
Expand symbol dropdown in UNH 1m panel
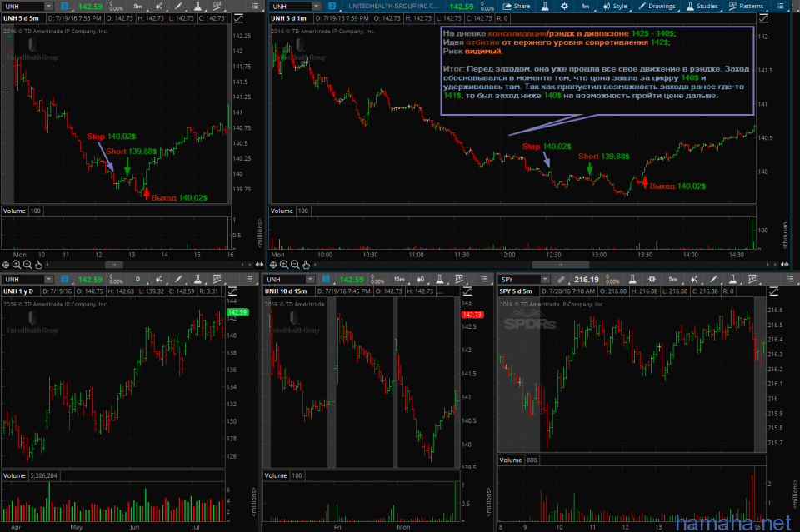point(317,6)
